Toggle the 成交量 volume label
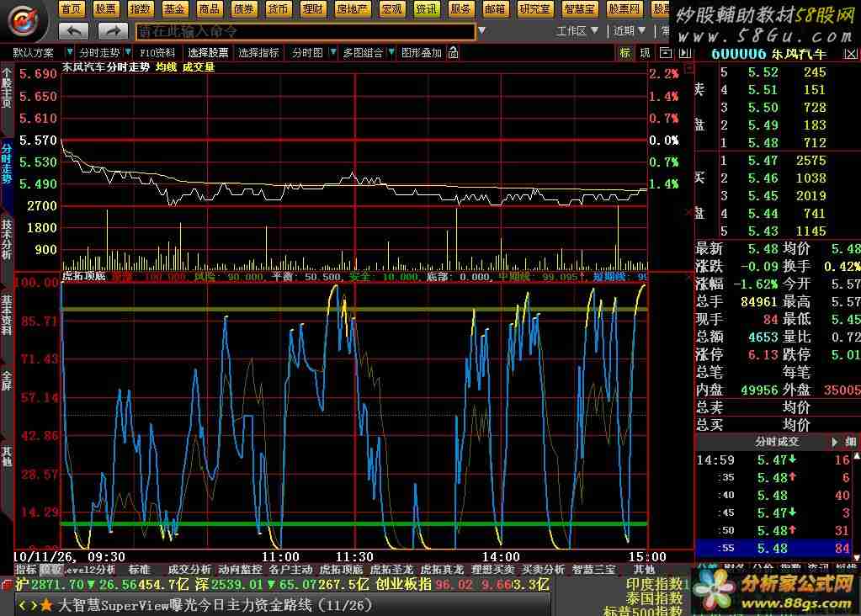Image resolution: width=861 pixels, height=616 pixels. pos(199,67)
